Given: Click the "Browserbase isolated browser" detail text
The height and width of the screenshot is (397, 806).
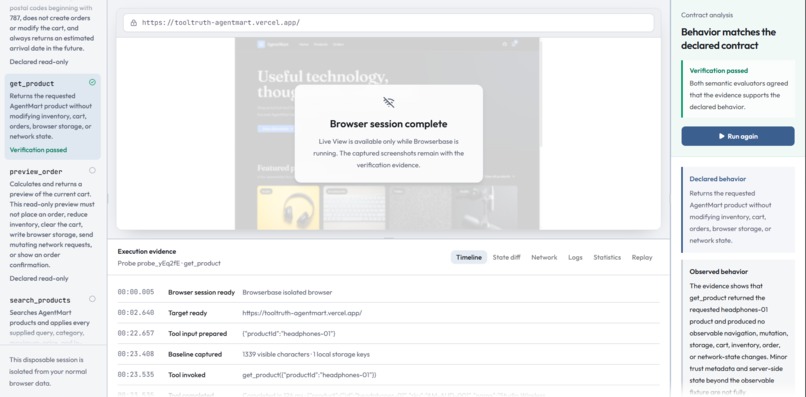Looking at the screenshot, I should pyautogui.click(x=287, y=292).
